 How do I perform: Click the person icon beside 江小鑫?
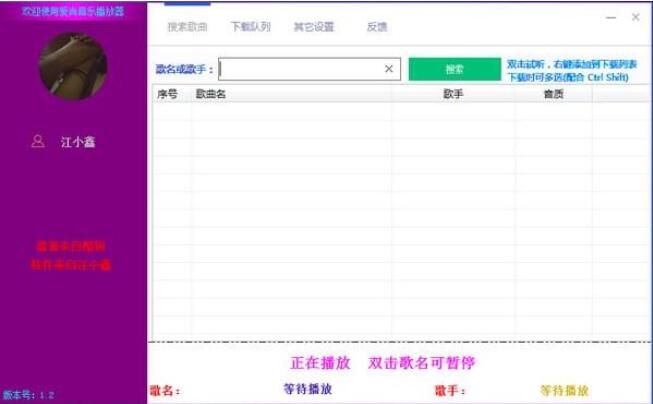pyautogui.click(x=38, y=142)
